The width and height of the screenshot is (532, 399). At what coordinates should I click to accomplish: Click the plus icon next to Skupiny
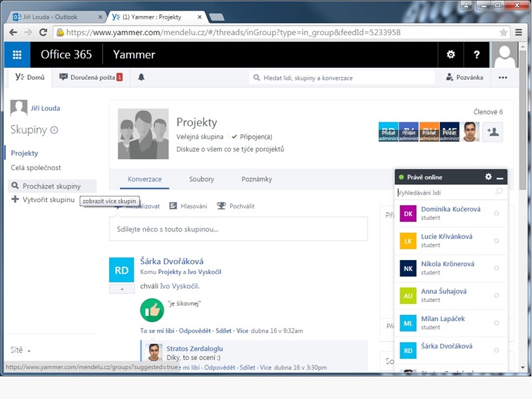coord(55,130)
